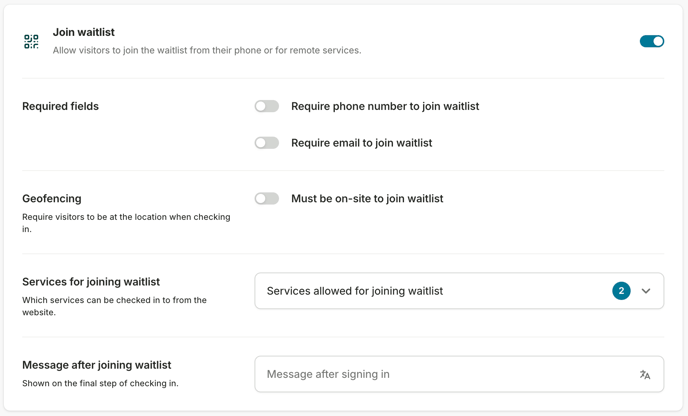Viewport: 688px width, 416px height.
Task: Toggle Must be on-site to join waitlist
Action: 266,199
